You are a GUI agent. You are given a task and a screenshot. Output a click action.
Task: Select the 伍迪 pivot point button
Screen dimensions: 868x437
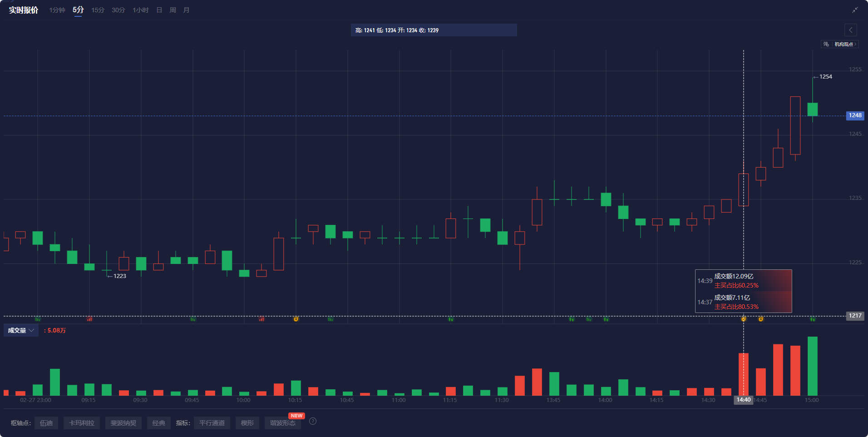click(46, 422)
